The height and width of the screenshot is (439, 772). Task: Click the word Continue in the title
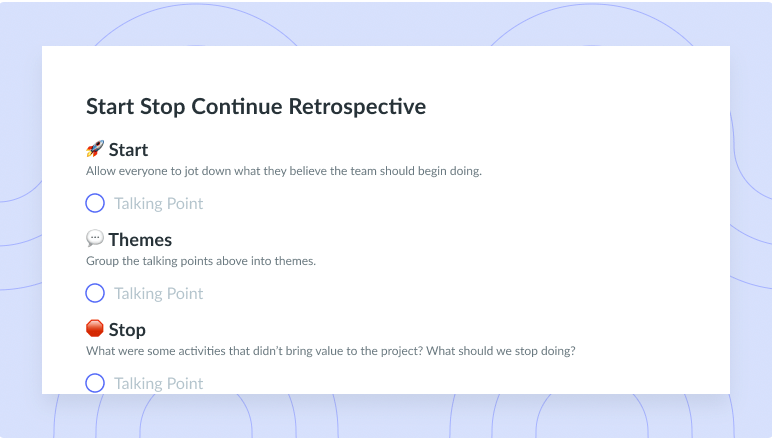pos(237,106)
